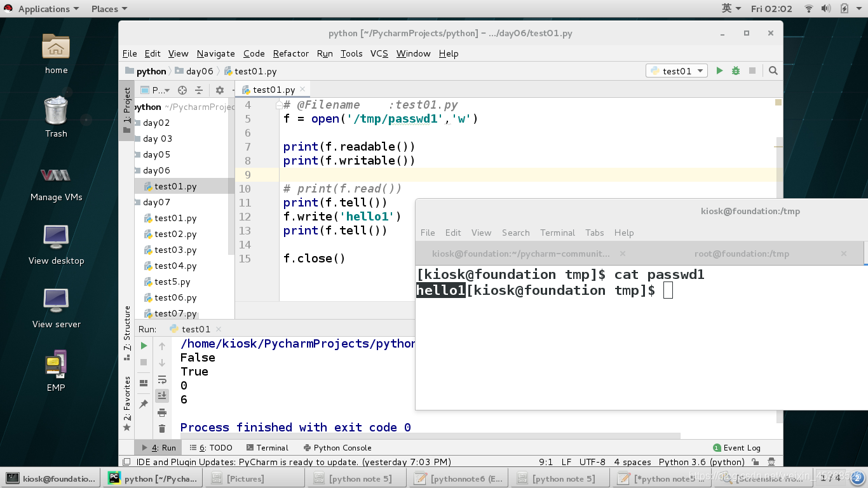Image resolution: width=868 pixels, height=488 pixels.
Task: Rerun test01 from the Run panel
Action: coord(144,346)
